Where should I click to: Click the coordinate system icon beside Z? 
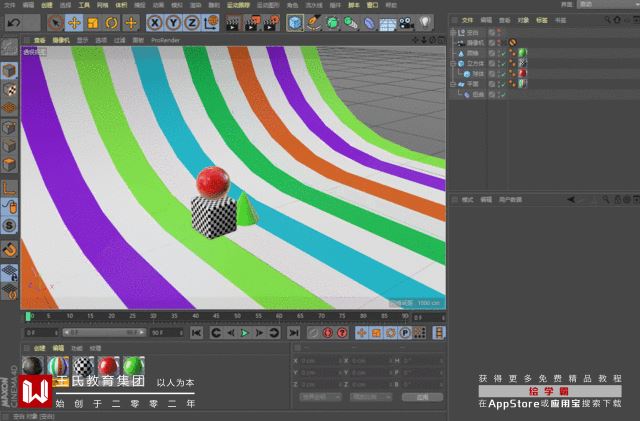point(211,23)
